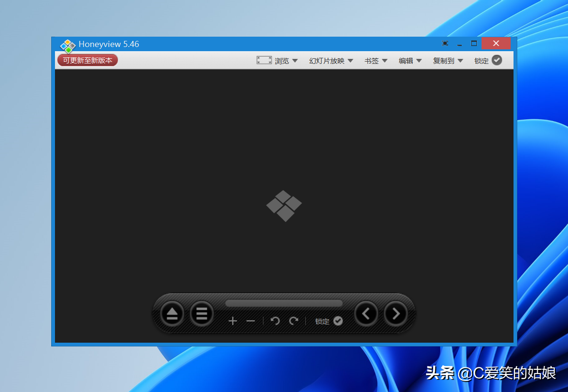The image size is (568, 392).
Task: Open the 幻灯片放映 dropdown menu
Action: [x=331, y=61]
